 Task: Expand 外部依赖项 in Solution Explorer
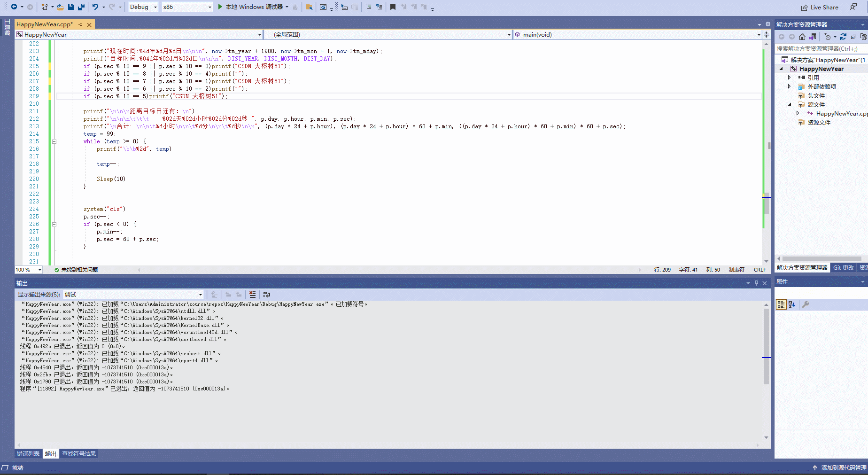click(790, 86)
